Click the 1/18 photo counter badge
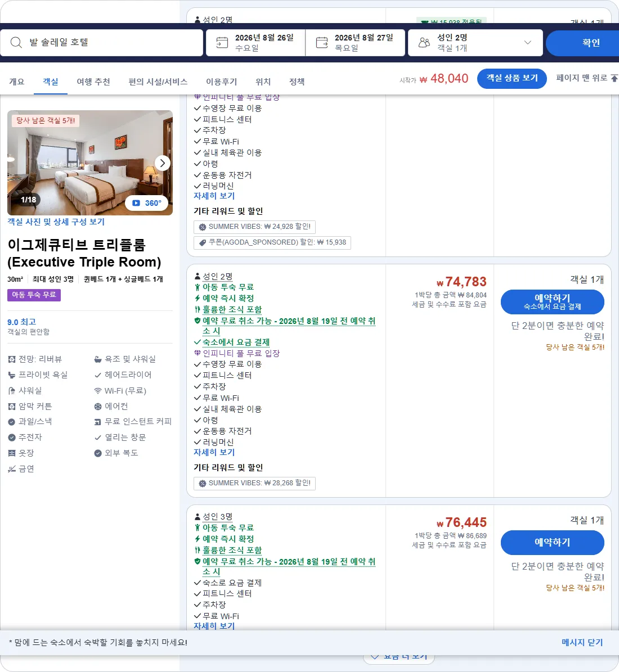Viewport: 619px width, 672px height. (x=28, y=200)
